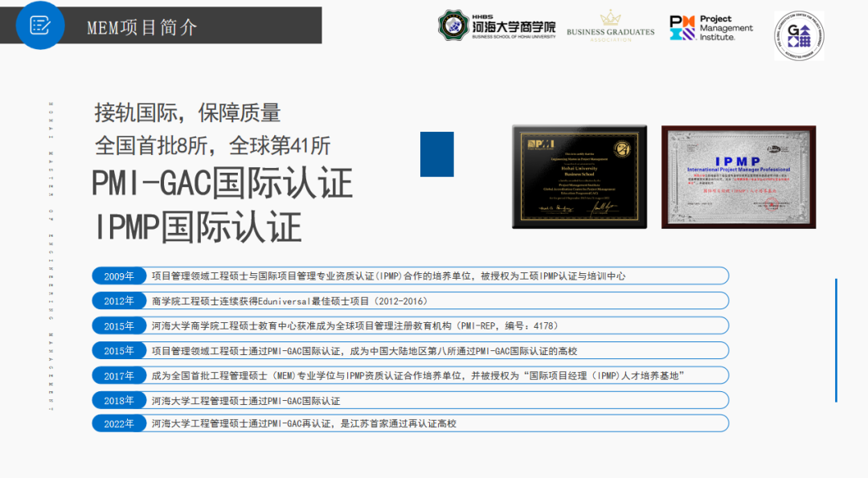Screen dimensions: 868x478
Task: Click the round GAC accreditation seal
Action: tap(799, 35)
